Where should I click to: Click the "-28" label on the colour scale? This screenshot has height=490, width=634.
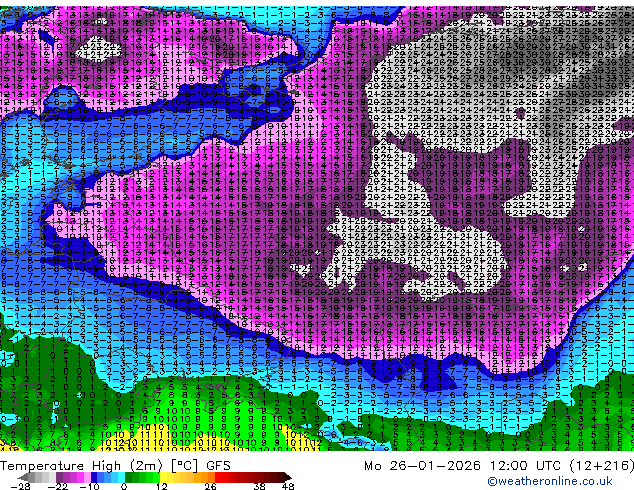(20, 486)
